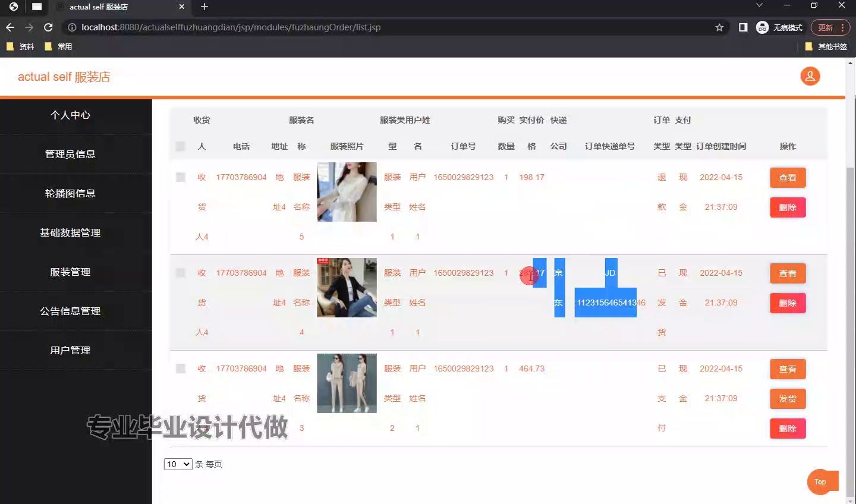Click 删除 for the 464.73 order
The height and width of the screenshot is (504, 856).
788,429
